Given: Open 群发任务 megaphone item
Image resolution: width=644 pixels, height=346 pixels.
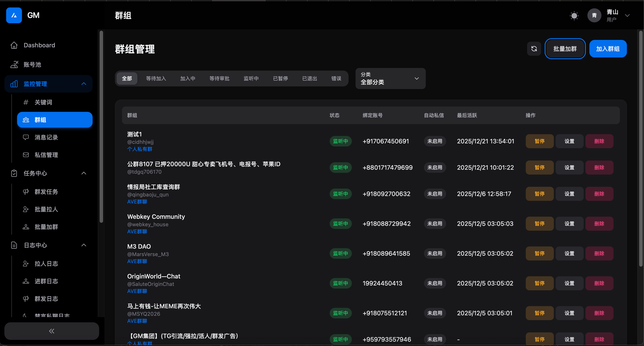Looking at the screenshot, I should pos(46,192).
